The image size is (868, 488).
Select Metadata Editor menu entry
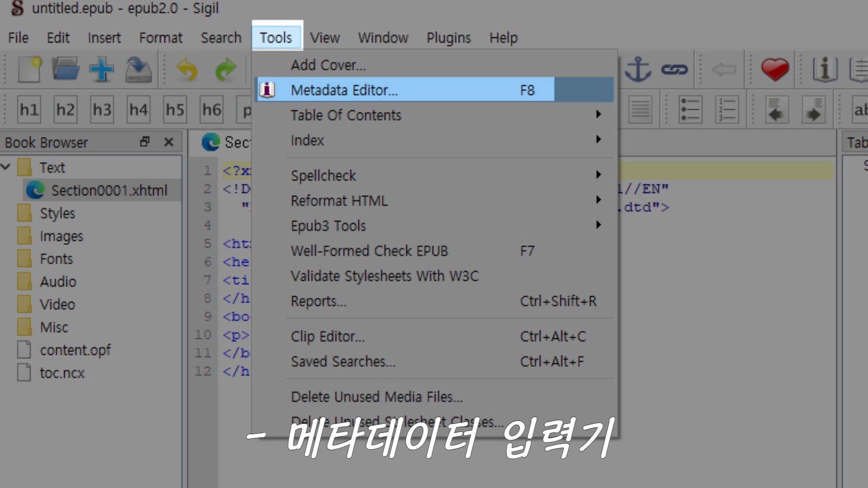(x=344, y=90)
